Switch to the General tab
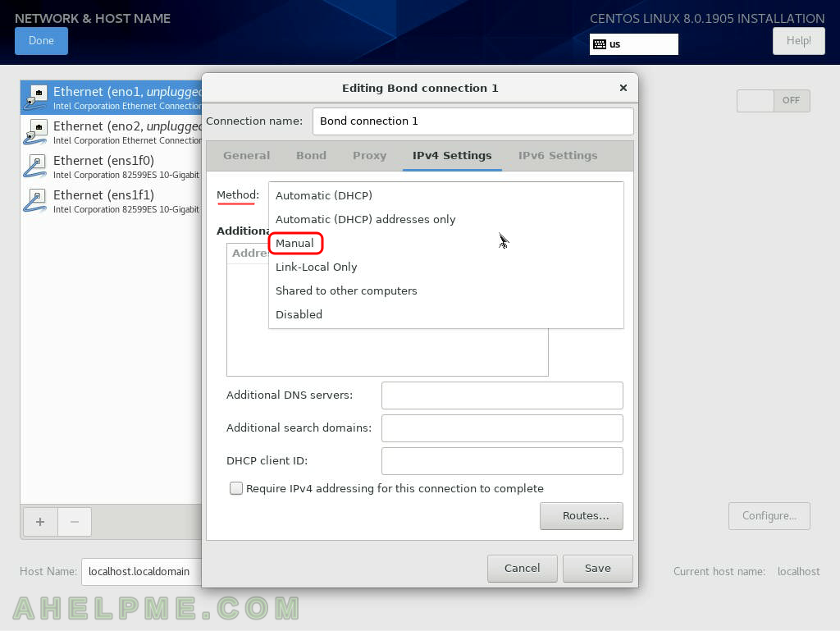The image size is (840, 631). pos(246,156)
